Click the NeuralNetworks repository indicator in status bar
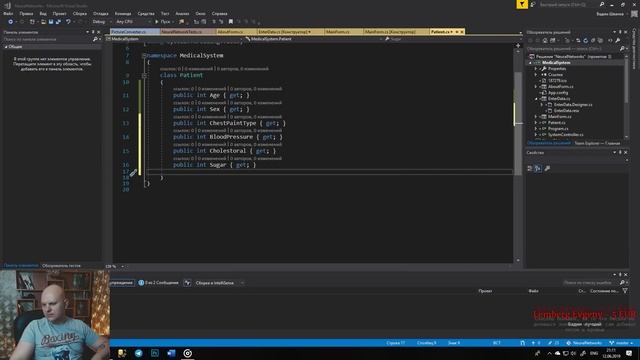This screenshot has height=360, width=640. [x=584, y=343]
